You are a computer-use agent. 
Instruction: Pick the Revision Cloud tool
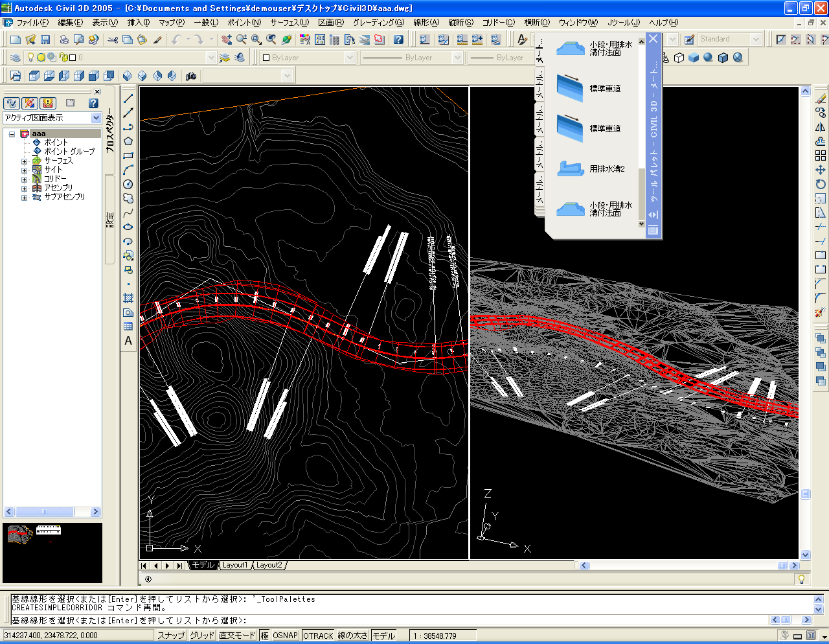point(128,198)
